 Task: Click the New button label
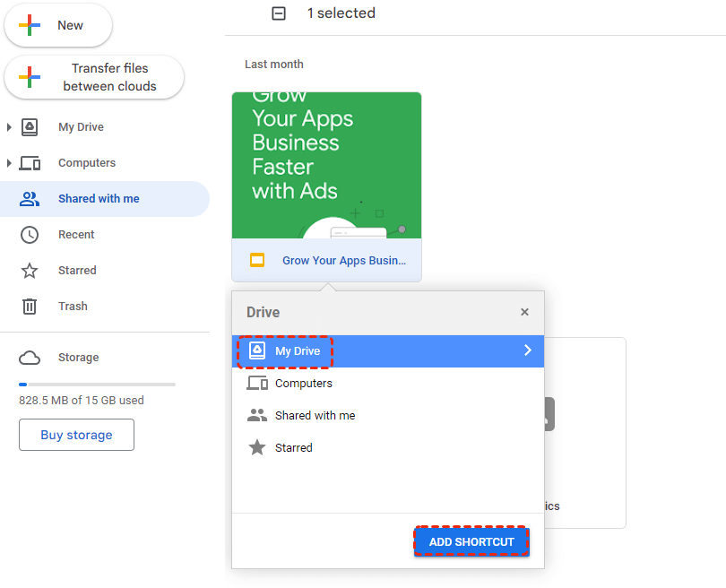point(70,25)
